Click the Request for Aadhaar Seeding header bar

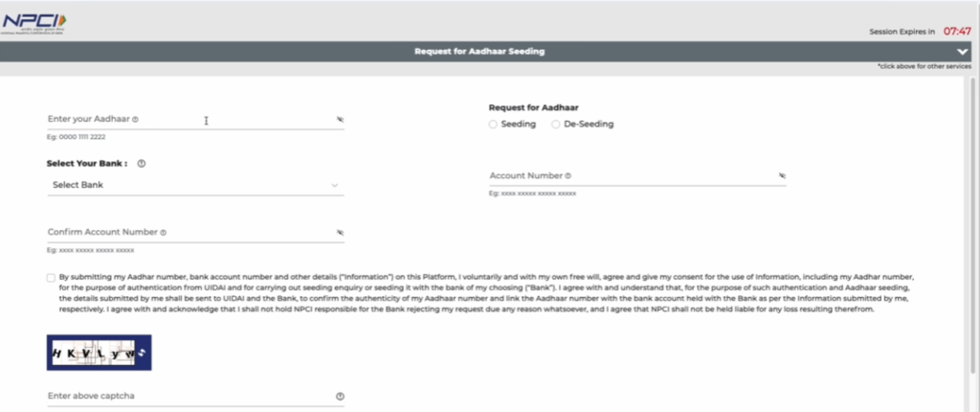pos(485,52)
